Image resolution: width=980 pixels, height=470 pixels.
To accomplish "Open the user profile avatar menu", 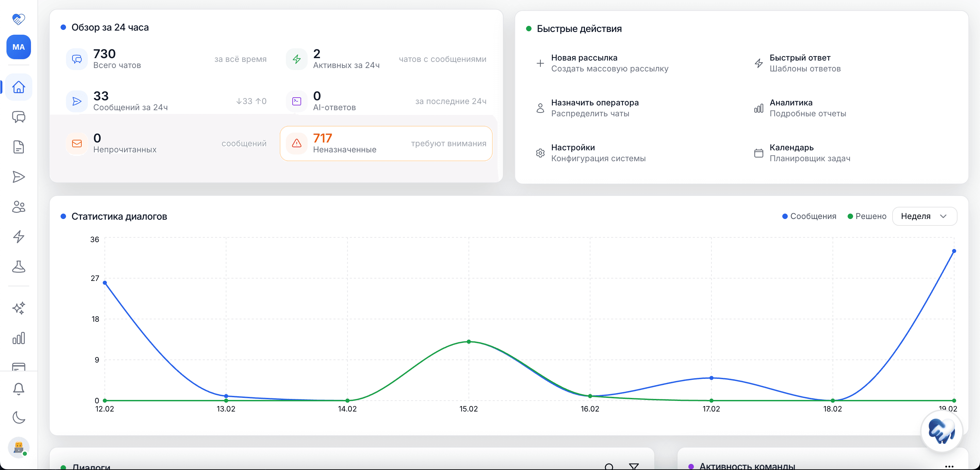I will pyautogui.click(x=18, y=447).
